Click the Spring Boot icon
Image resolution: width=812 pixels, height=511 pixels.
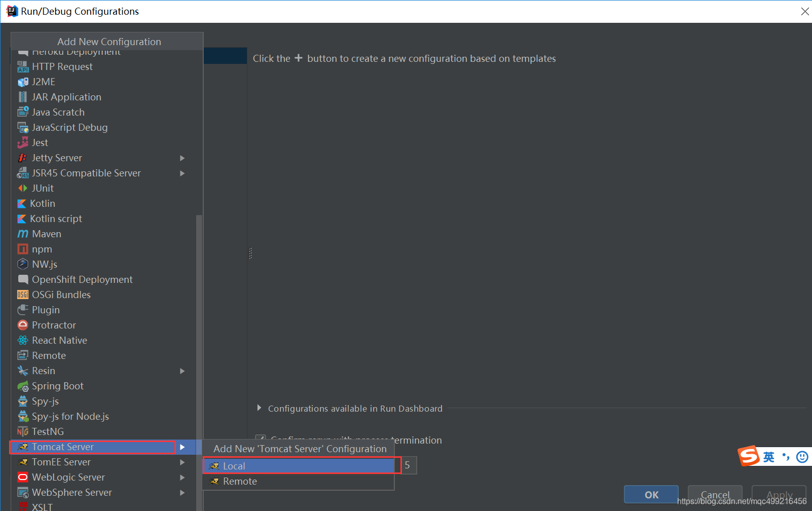click(23, 386)
